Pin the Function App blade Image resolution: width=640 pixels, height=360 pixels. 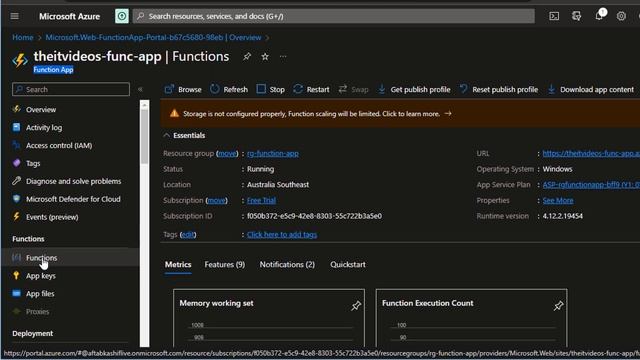click(x=247, y=57)
